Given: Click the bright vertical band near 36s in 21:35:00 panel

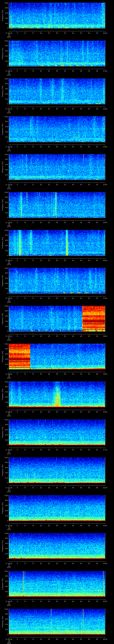Looking at the screenshot, I should point(67,243).
